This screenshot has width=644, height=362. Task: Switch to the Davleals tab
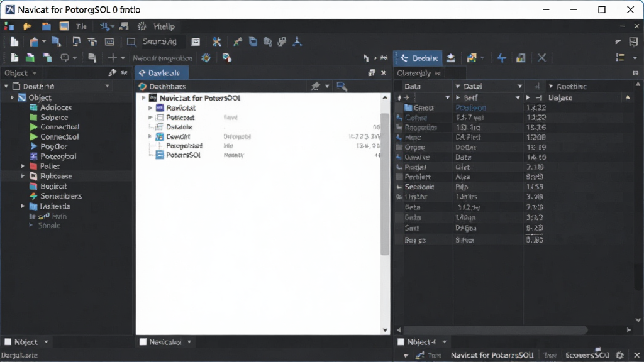(x=162, y=73)
